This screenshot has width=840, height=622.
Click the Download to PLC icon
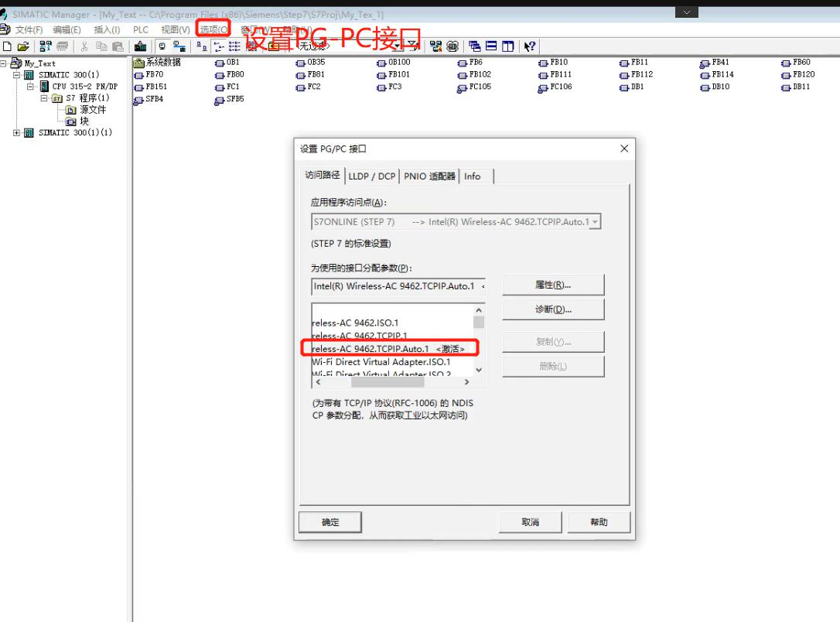140,46
